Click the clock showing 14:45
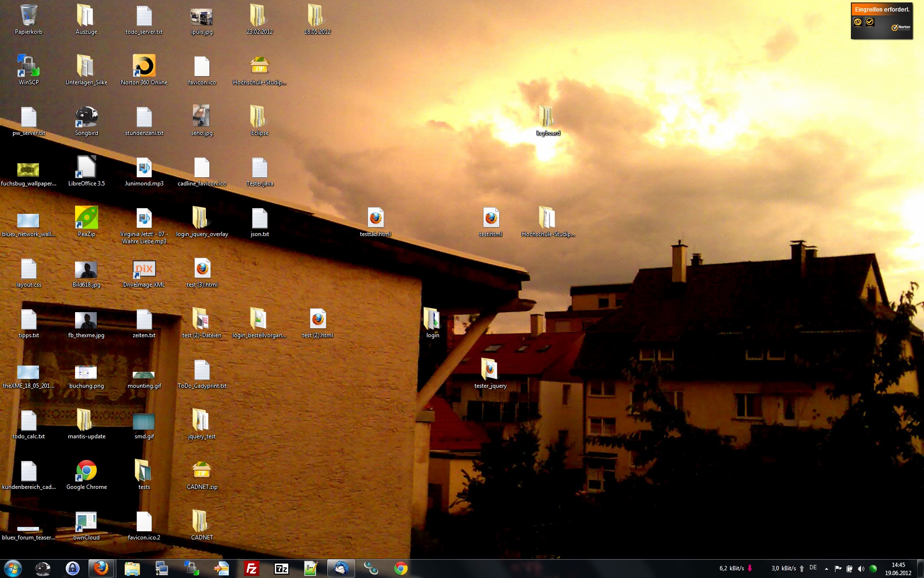 [898, 569]
